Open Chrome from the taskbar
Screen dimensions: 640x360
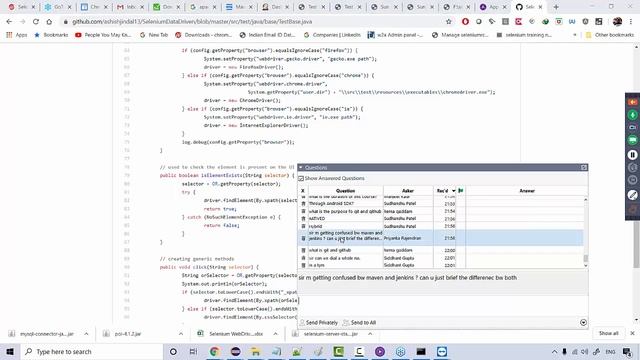tap(214, 351)
